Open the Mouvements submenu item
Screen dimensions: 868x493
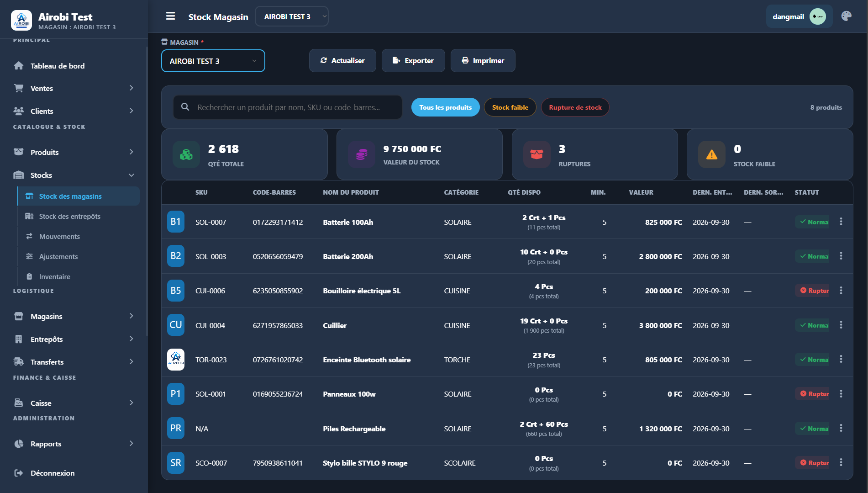click(x=79, y=236)
